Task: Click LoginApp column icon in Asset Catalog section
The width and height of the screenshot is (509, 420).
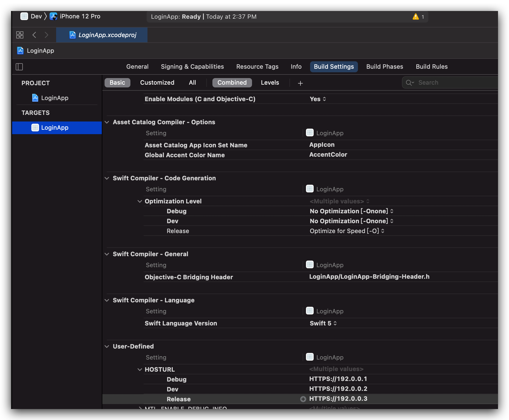Action: point(310,133)
